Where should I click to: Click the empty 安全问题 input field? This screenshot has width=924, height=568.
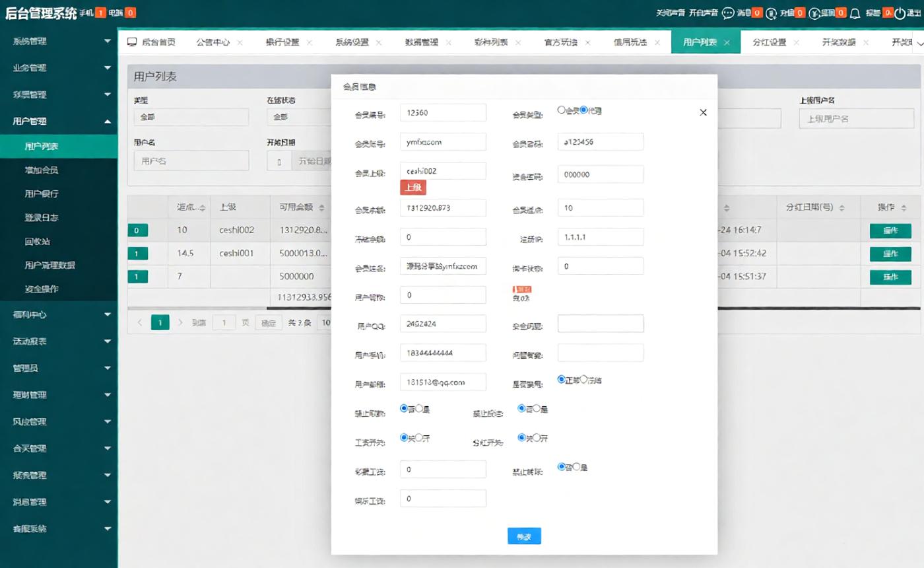[601, 324]
